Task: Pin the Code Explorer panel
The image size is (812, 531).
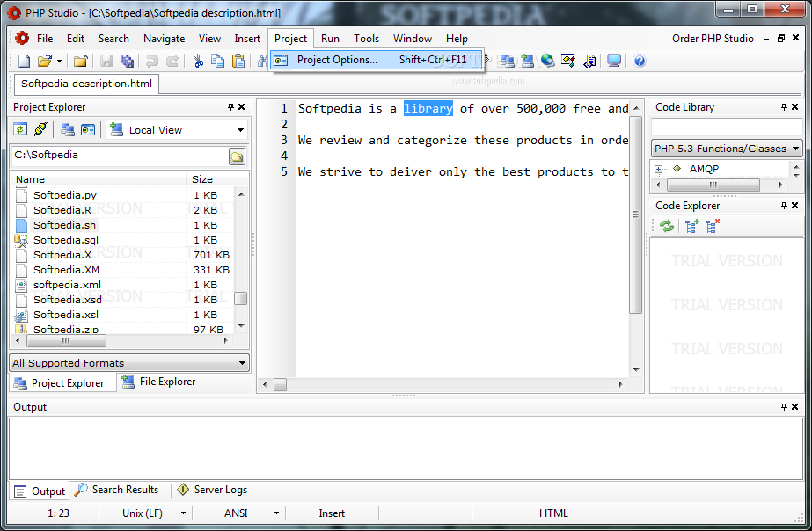Action: (784, 206)
